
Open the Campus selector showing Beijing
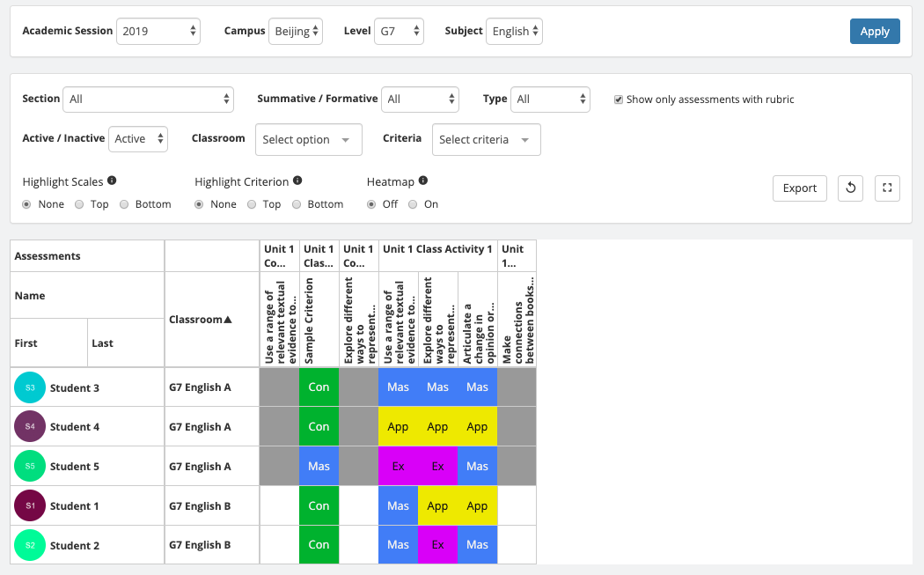[296, 30]
